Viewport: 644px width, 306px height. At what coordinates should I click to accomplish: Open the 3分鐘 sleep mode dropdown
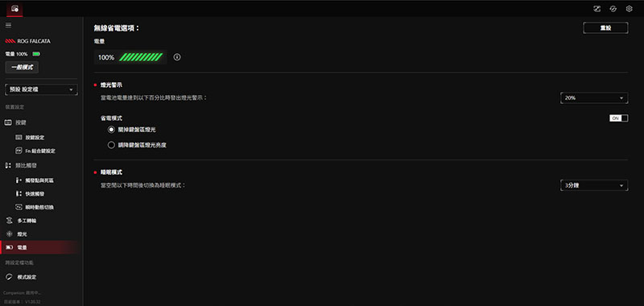[594, 185]
